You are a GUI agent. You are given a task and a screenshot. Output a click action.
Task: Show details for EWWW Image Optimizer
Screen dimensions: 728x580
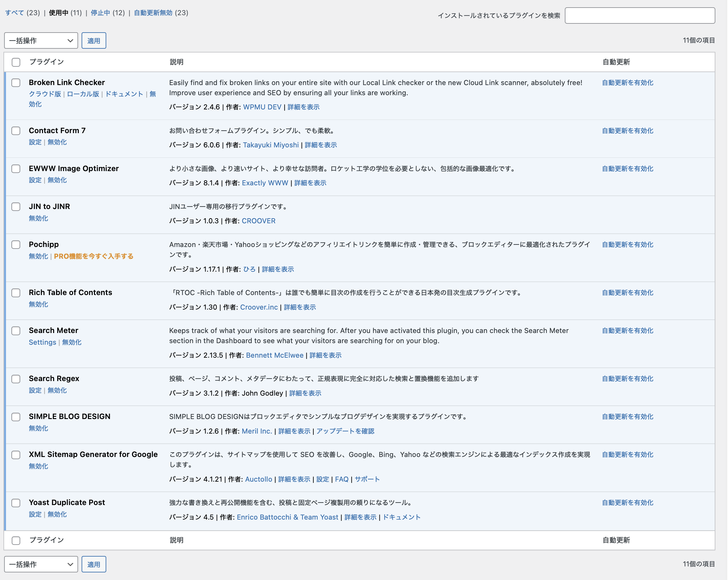(x=310, y=183)
